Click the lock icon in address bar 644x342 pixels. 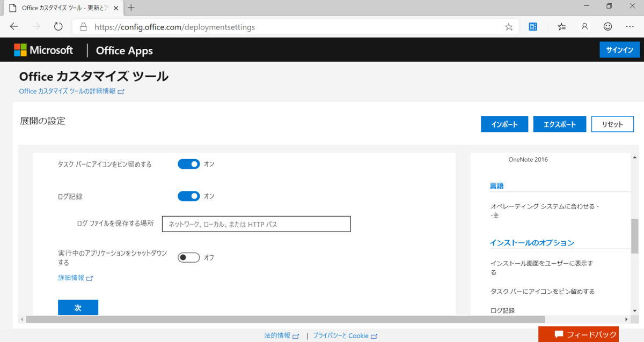coord(83,27)
